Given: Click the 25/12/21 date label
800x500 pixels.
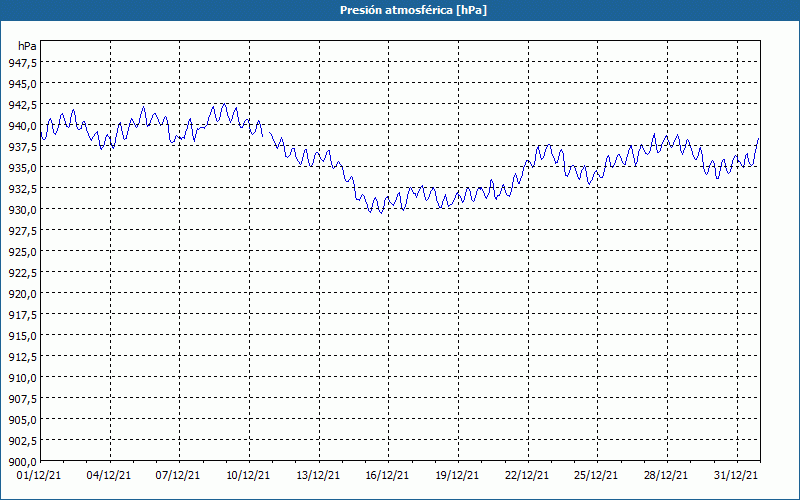Looking at the screenshot, I should click(x=596, y=475).
